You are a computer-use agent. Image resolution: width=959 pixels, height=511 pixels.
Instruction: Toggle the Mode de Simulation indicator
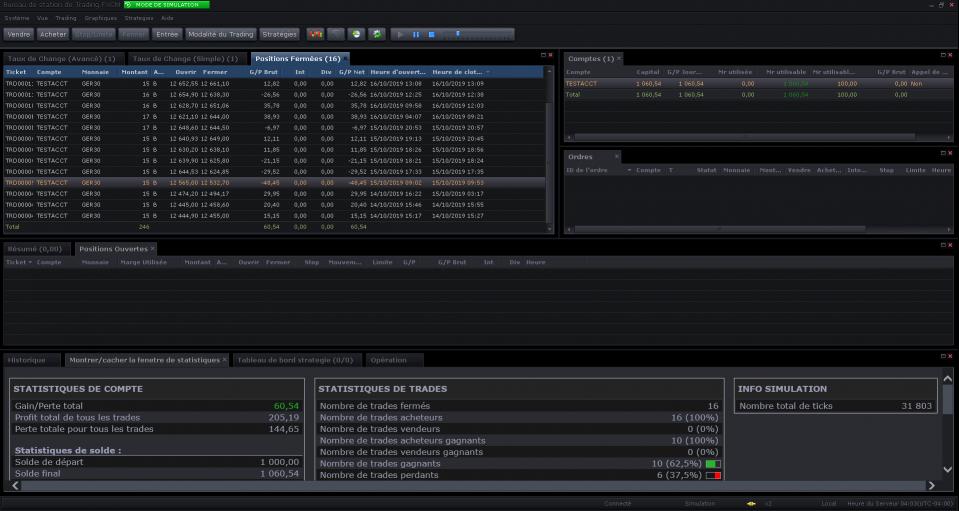point(167,5)
